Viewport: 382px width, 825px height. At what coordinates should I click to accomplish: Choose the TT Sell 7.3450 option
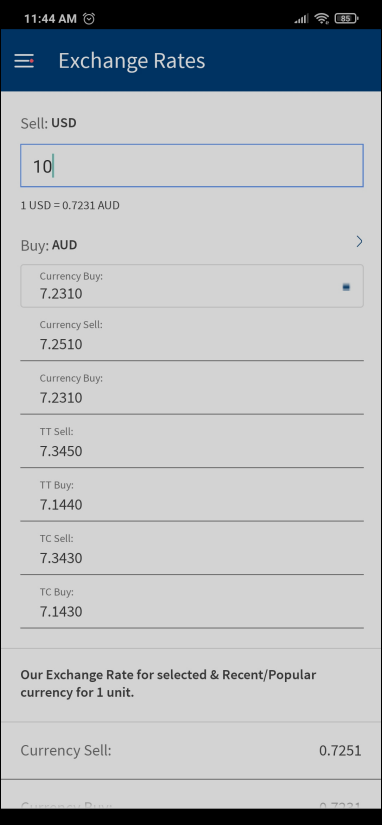click(x=192, y=441)
